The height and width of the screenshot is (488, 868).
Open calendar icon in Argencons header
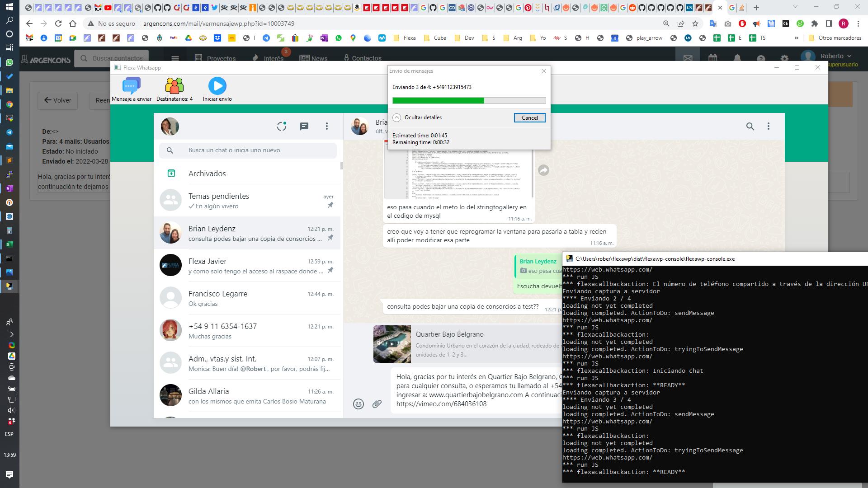pyautogui.click(x=713, y=58)
